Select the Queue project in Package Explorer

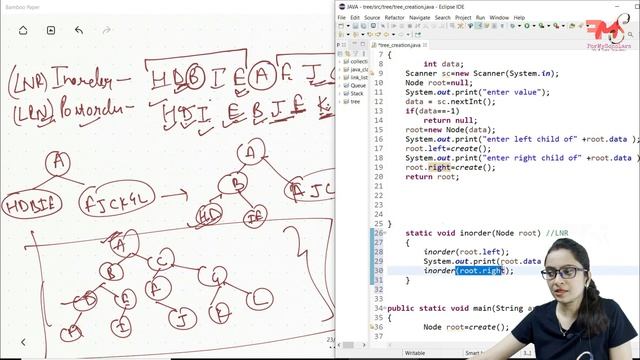click(x=354, y=86)
